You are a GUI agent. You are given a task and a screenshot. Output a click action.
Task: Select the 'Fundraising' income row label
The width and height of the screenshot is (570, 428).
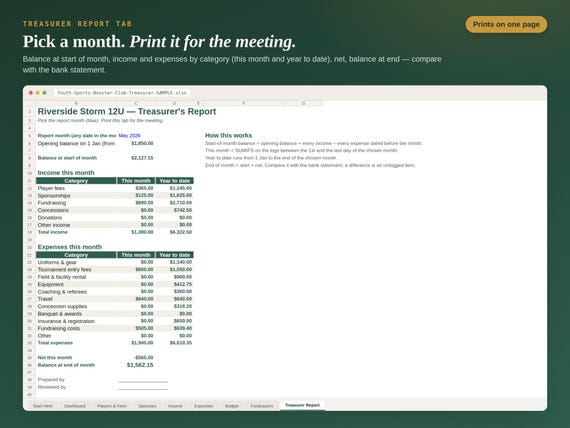[x=52, y=203]
